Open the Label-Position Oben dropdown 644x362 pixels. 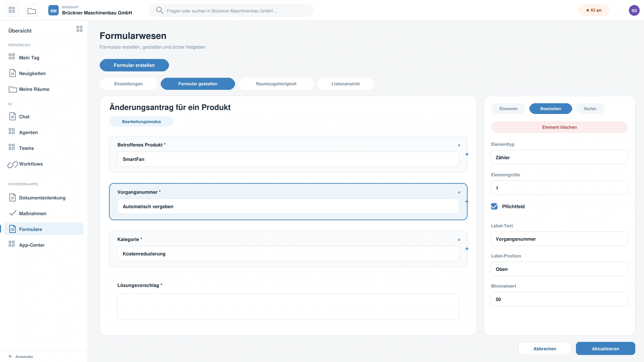[x=559, y=269]
